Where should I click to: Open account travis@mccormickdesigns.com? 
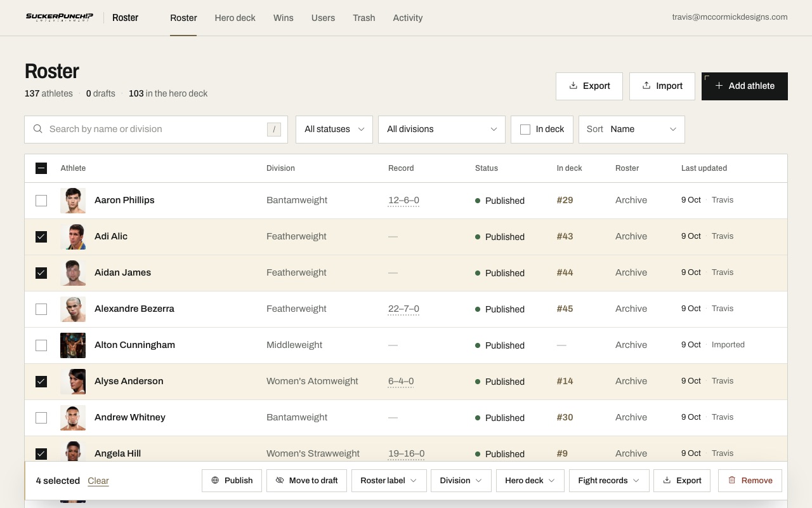(x=730, y=17)
